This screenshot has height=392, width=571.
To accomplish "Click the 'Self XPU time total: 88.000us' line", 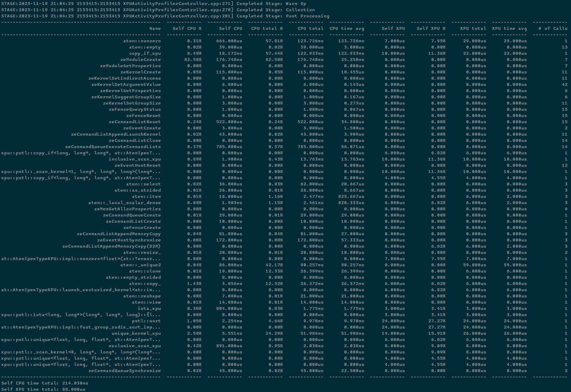I will [x=44, y=390].
